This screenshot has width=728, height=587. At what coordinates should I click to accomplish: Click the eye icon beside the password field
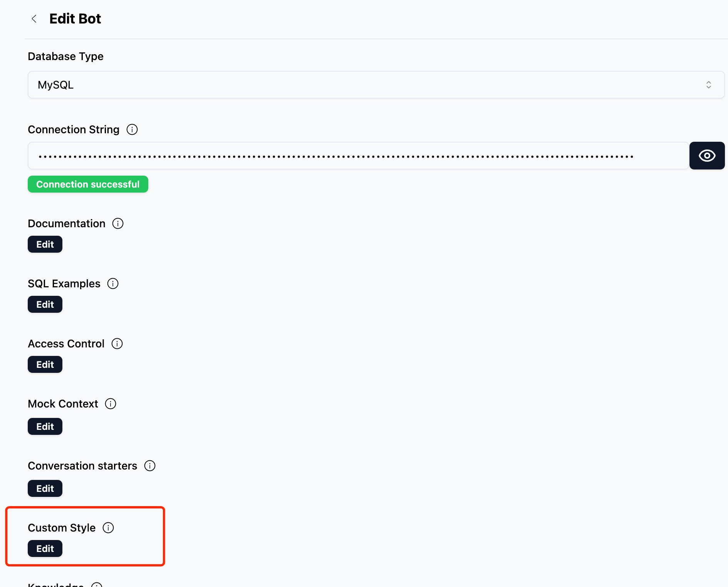707,156
